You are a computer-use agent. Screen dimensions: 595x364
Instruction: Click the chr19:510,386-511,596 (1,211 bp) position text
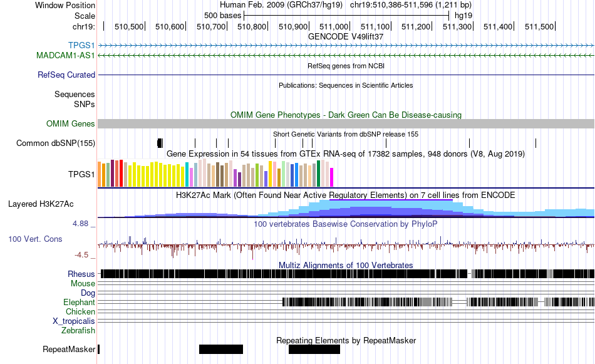click(411, 5)
